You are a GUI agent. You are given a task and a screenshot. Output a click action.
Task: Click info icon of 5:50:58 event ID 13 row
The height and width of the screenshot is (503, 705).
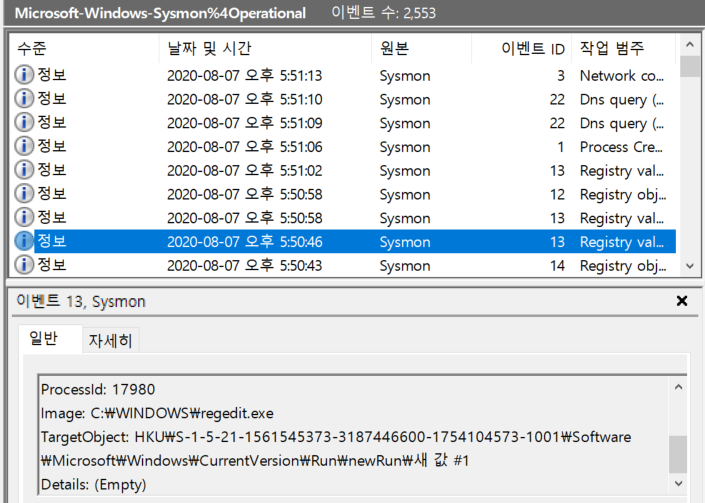[24, 218]
